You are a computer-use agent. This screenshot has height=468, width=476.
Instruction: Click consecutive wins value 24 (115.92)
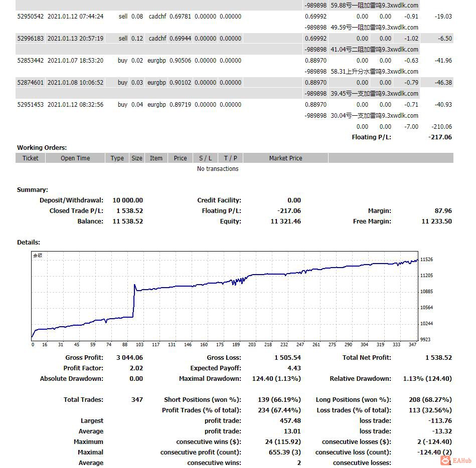pos(283,442)
